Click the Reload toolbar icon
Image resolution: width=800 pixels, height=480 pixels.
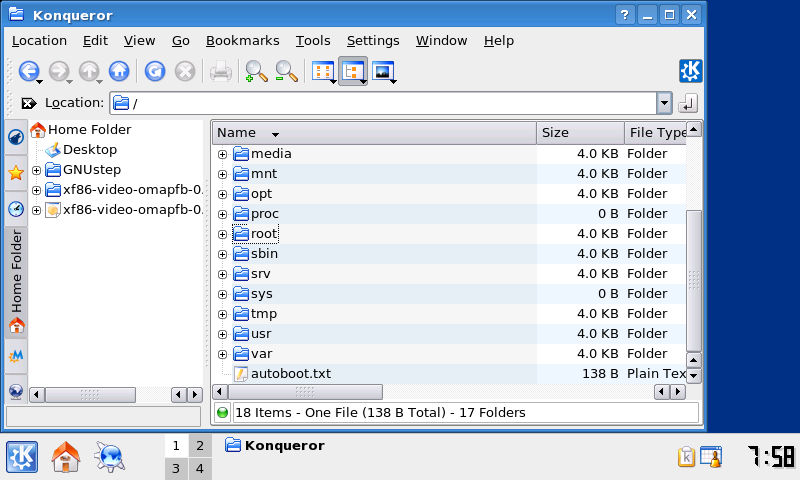[154, 71]
